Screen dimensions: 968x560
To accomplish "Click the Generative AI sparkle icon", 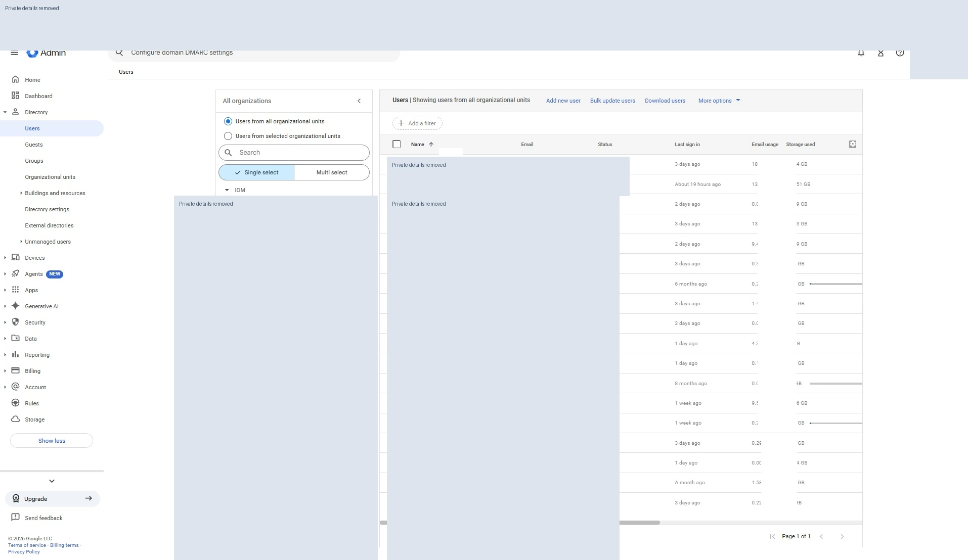I will coord(16,306).
